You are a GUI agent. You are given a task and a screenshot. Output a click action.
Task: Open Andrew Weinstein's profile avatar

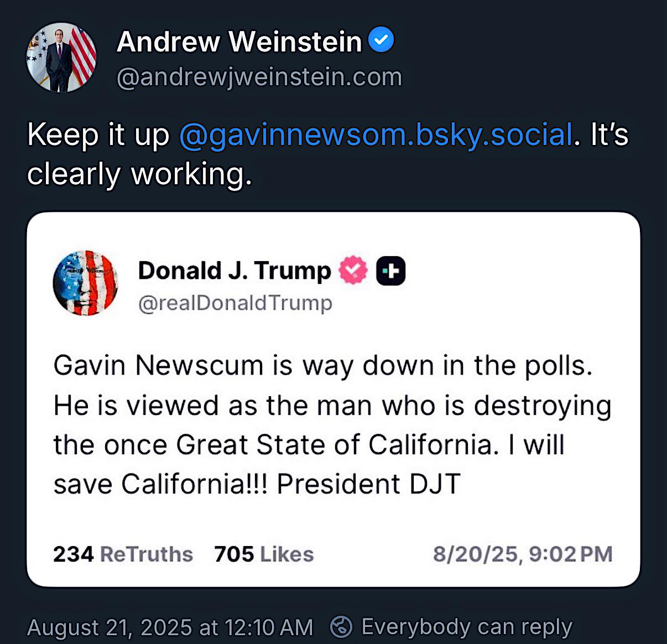(x=61, y=58)
